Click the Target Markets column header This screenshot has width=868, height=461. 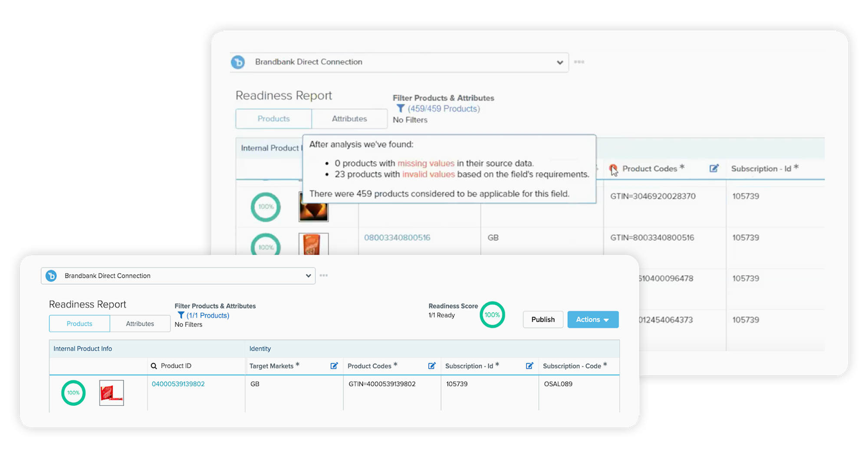click(271, 366)
